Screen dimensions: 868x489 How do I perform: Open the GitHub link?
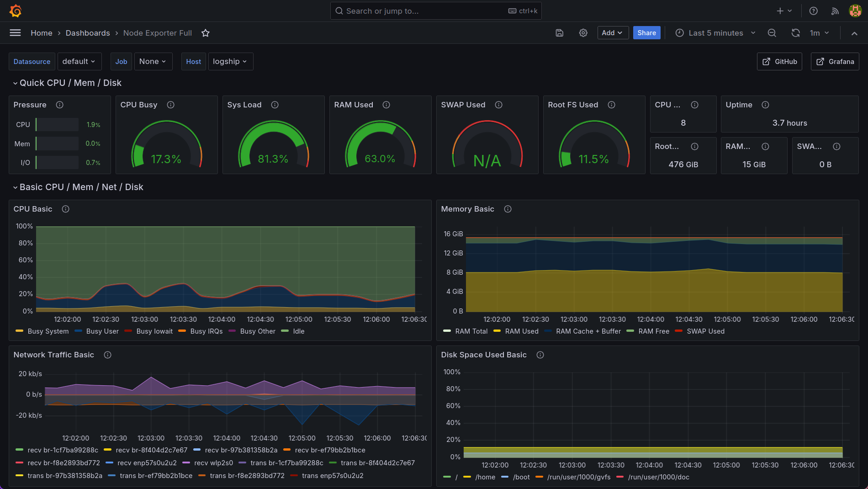(779, 62)
